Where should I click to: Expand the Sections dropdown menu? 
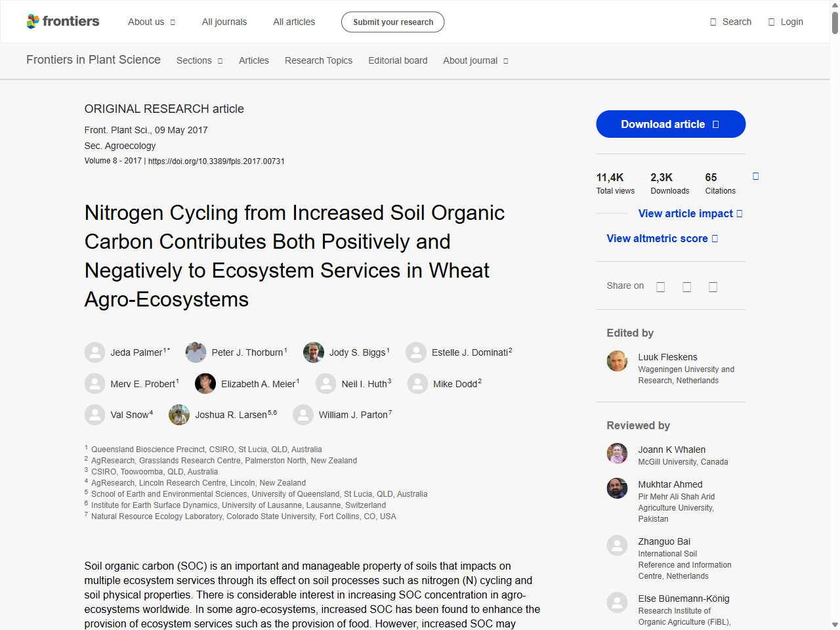[x=199, y=60]
